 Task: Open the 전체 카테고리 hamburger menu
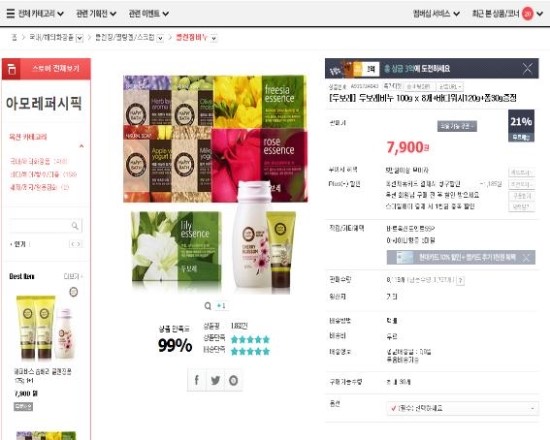click(x=35, y=14)
